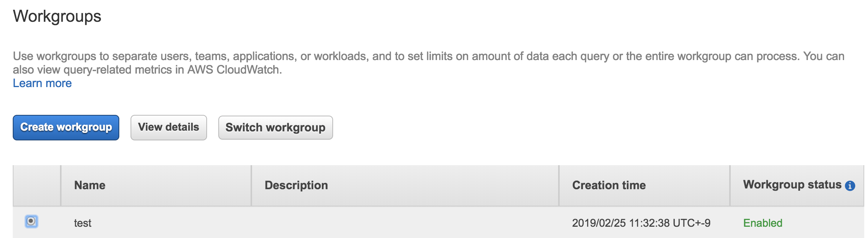Click the workgroup name "test"
Viewport: 868px width, 238px height.
coord(83,223)
